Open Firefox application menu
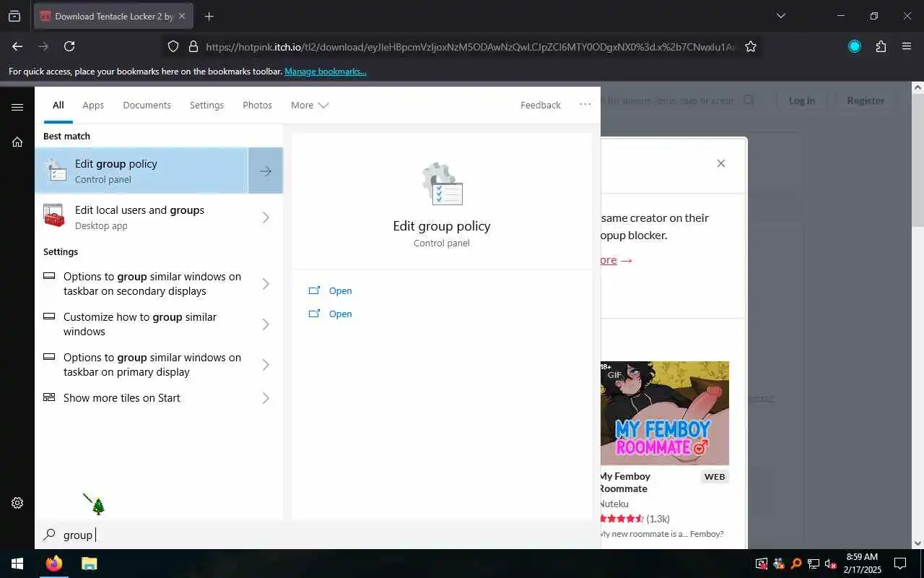This screenshot has height=578, width=924. [907, 46]
